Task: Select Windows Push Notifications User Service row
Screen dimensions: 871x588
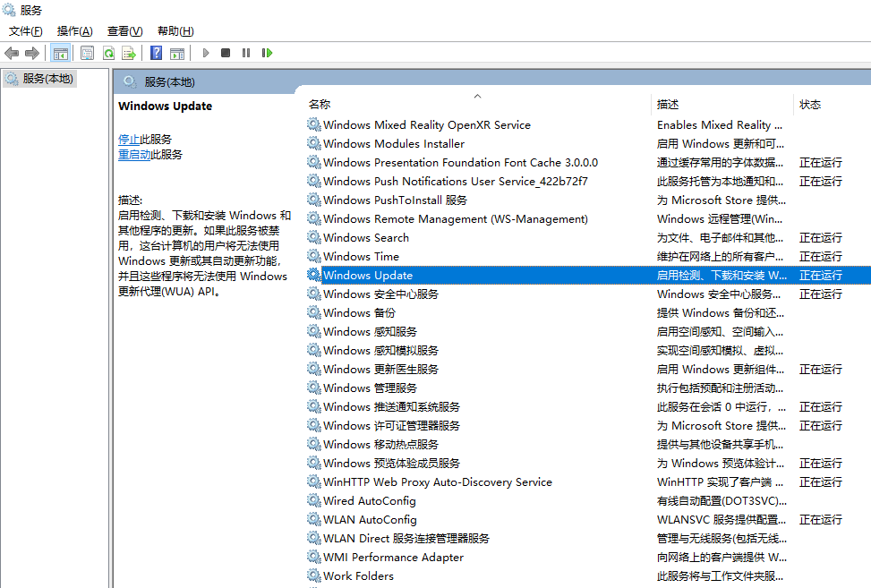Action: click(588, 182)
